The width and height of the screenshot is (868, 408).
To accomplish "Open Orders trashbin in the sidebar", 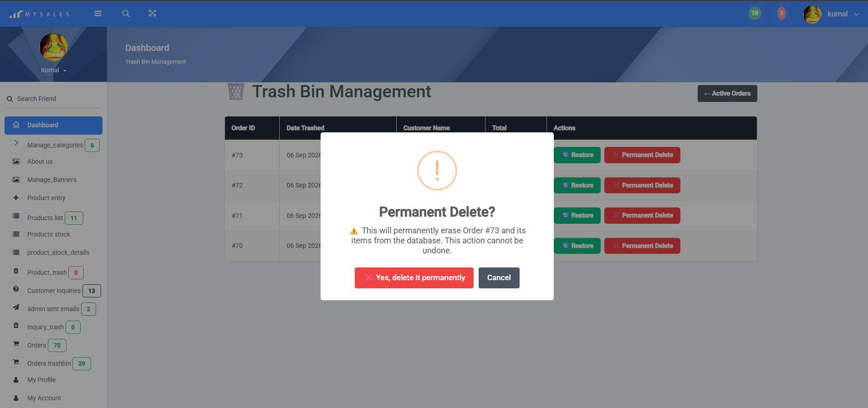I will 49,363.
